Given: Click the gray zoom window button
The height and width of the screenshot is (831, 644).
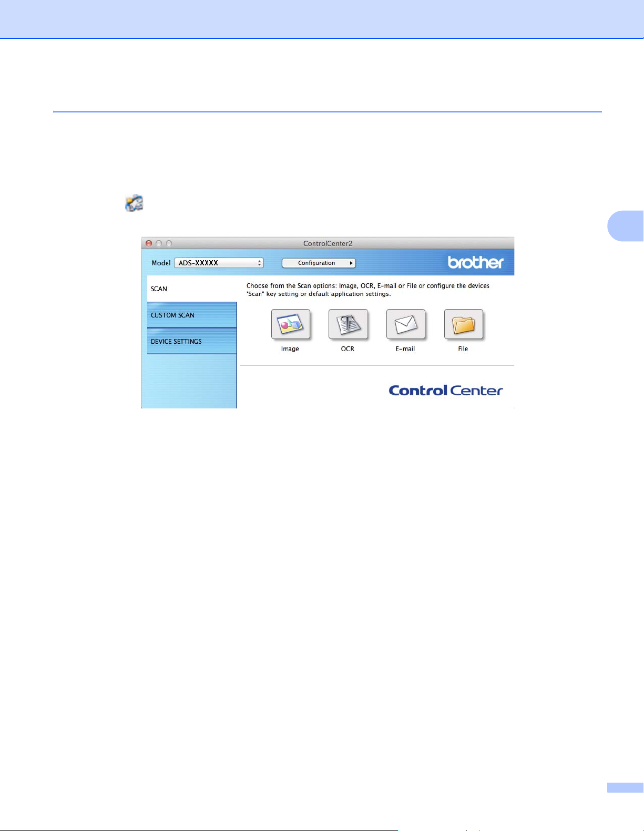Looking at the screenshot, I should 169,243.
